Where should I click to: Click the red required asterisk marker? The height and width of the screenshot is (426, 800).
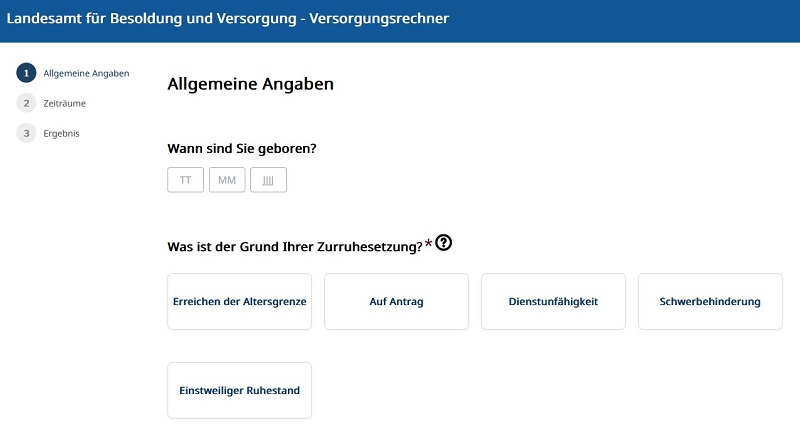tap(429, 242)
